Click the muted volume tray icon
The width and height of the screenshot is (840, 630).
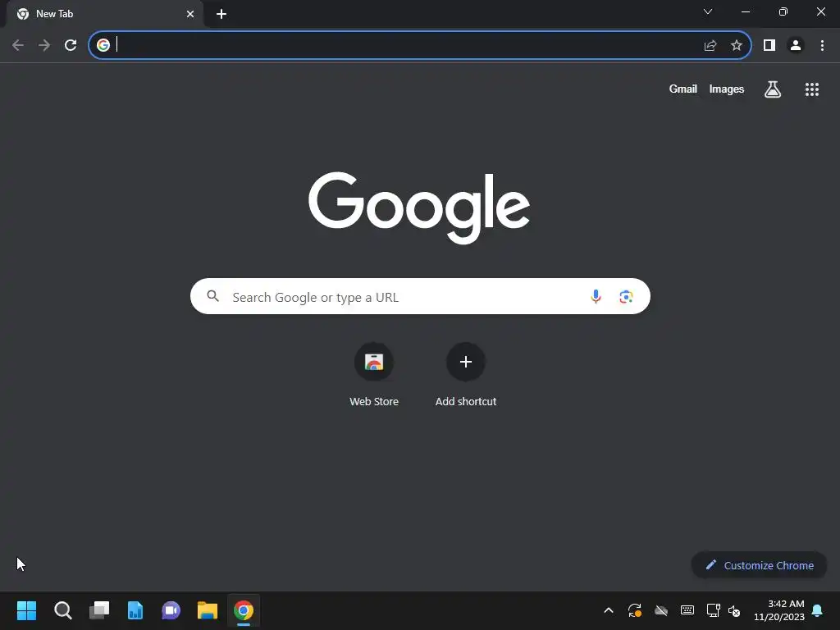coord(734,610)
